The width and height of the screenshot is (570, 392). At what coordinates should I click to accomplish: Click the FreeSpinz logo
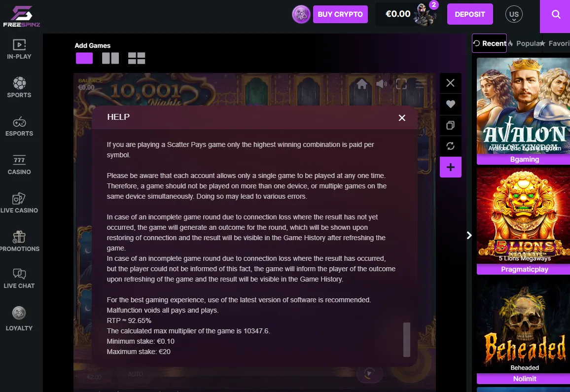pos(21,16)
